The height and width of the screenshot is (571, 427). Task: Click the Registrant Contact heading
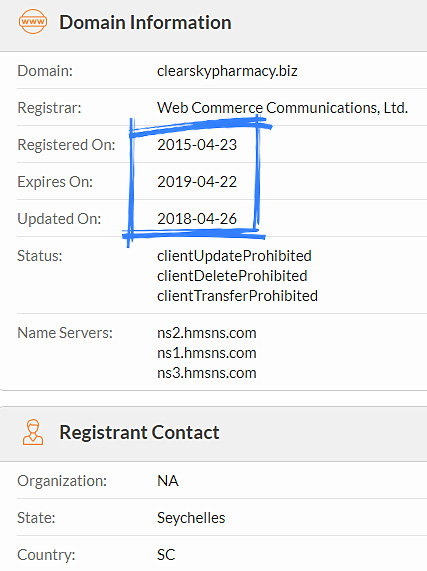(139, 433)
